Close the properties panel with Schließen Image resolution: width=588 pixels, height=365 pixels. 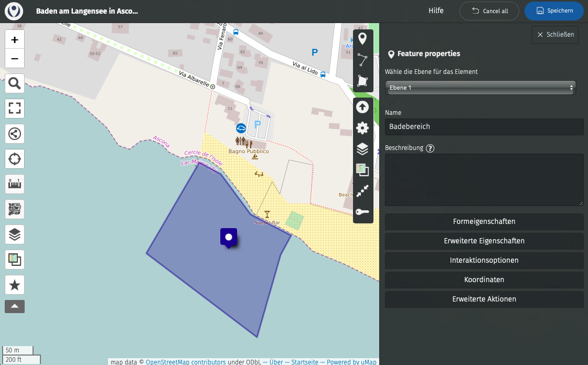coord(555,35)
